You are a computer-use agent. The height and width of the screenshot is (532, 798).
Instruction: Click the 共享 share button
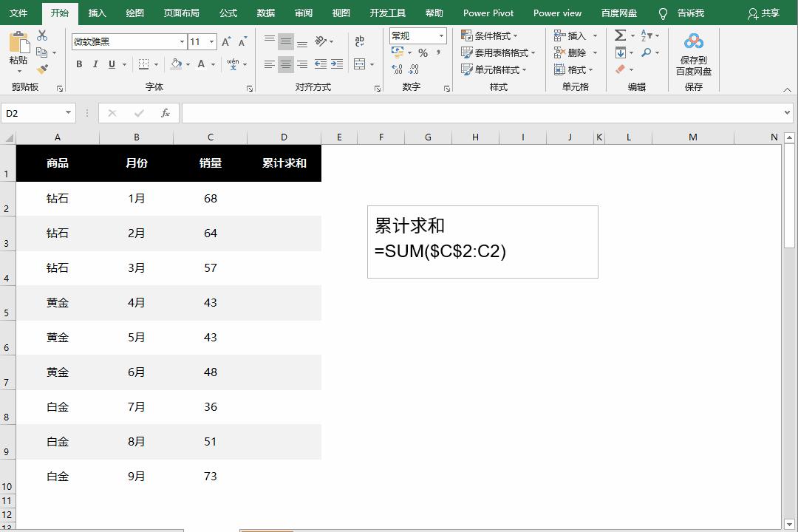click(x=763, y=13)
